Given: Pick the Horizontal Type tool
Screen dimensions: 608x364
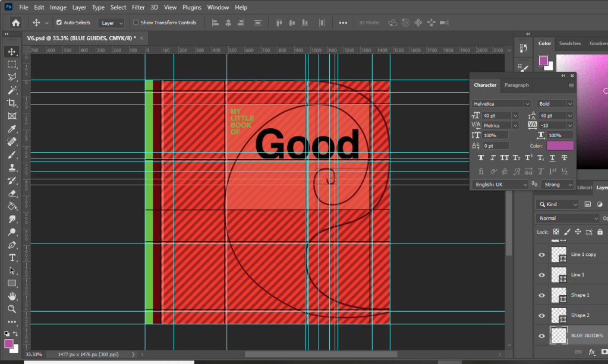Looking at the screenshot, I should pos(12,258).
